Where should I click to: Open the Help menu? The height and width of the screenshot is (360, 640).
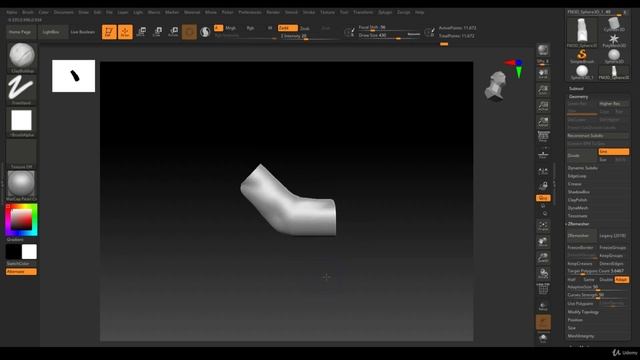(x=419, y=12)
